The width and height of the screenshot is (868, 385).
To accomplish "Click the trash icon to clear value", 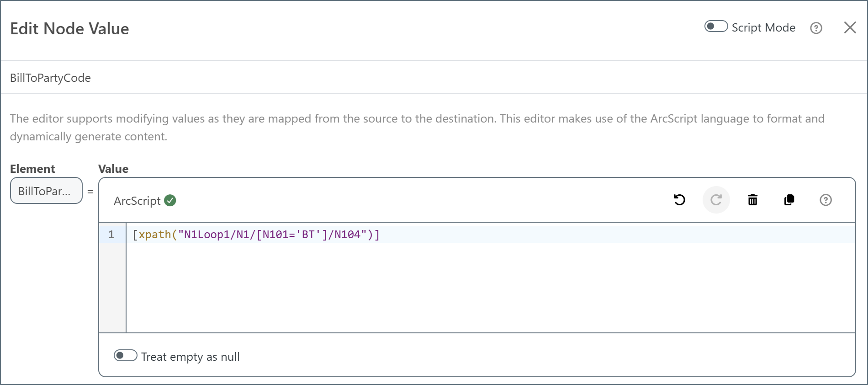I will [x=752, y=200].
